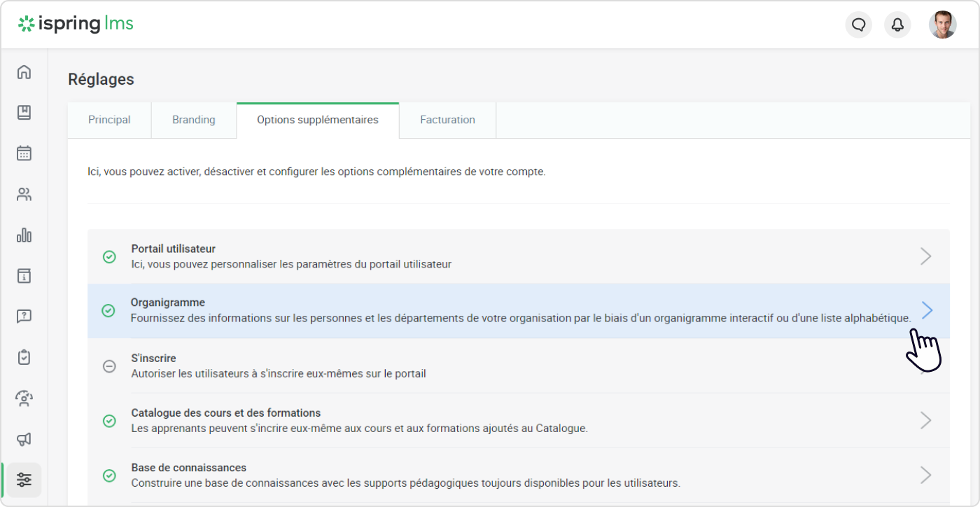Open the Facturation tab

click(447, 120)
